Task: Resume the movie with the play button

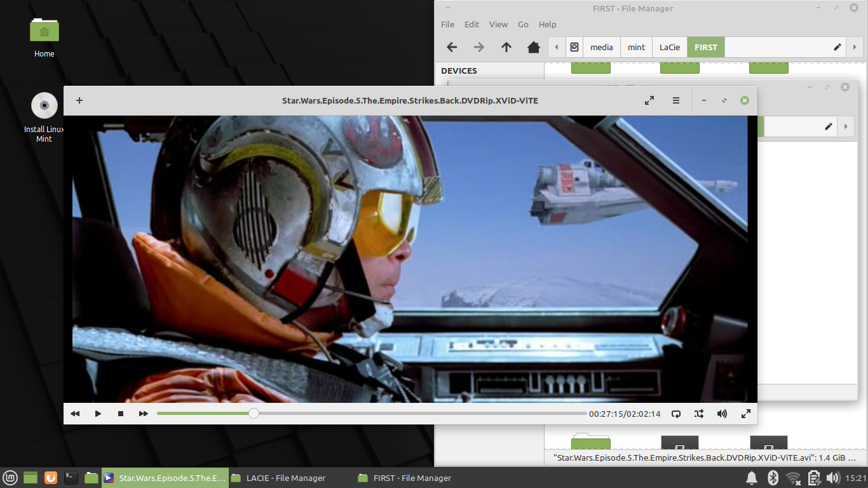Action: coord(98,414)
